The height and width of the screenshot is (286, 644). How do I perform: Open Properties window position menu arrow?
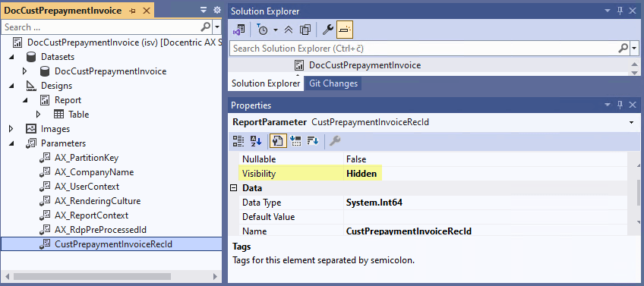pos(607,105)
